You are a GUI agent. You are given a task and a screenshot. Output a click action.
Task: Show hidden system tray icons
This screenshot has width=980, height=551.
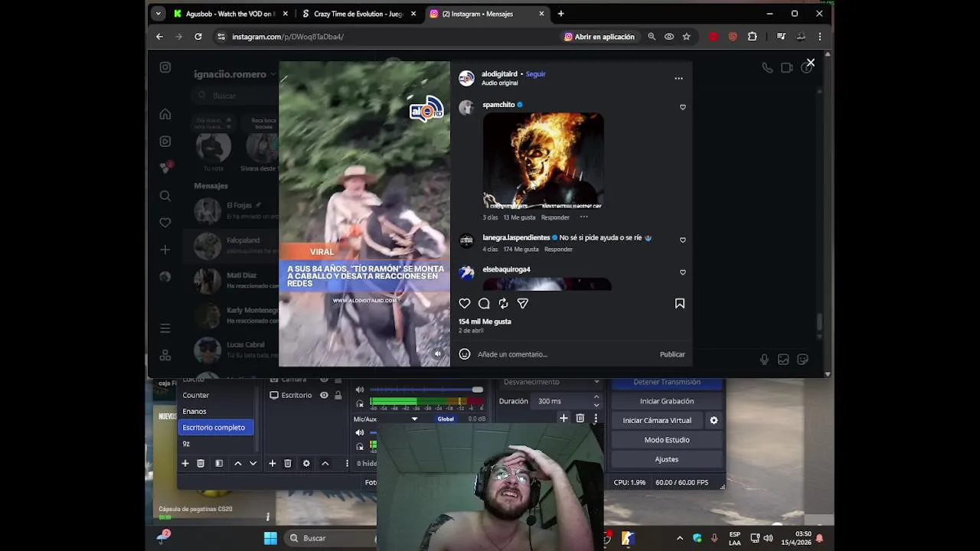[x=680, y=538]
